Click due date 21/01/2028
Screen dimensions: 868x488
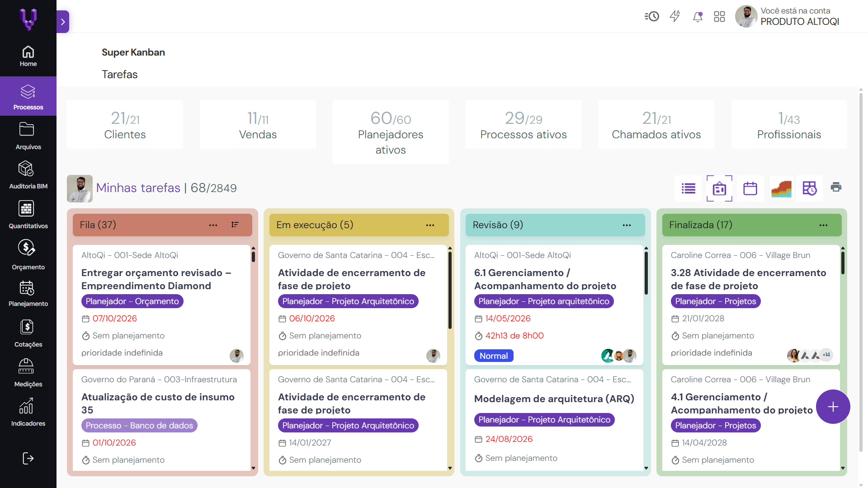(703, 319)
